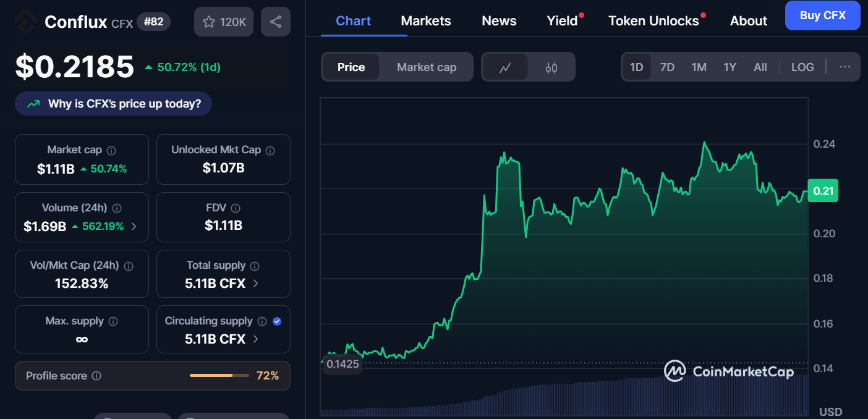Click the Volume (24h) info icon

[x=117, y=208]
